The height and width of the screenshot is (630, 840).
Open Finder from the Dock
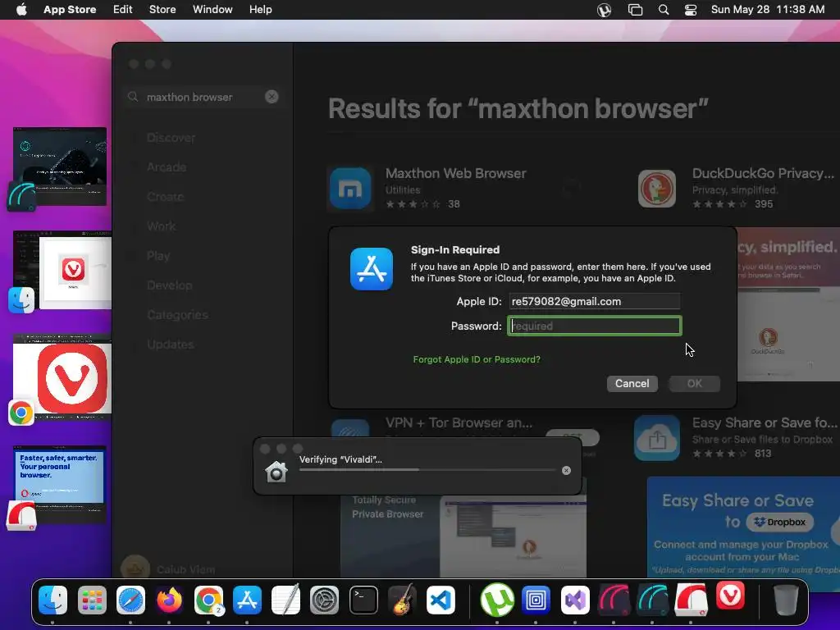tap(53, 600)
